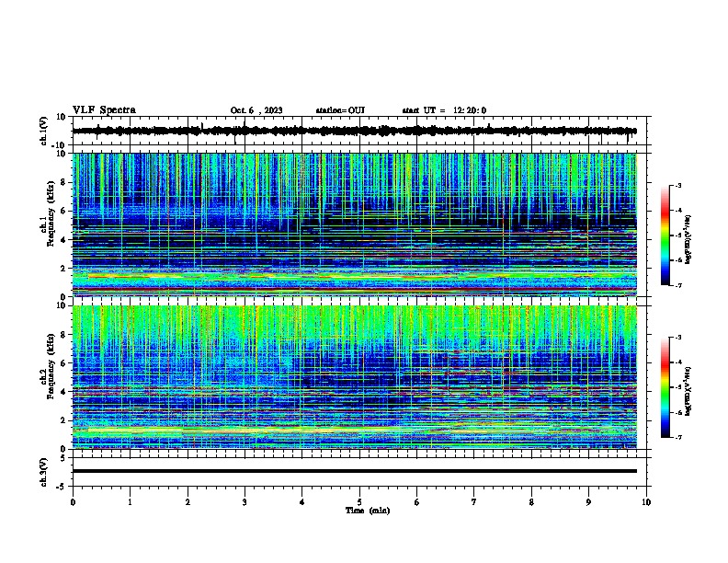Click the ch.1 "Frequency (kHz)" axis label

tap(51, 213)
